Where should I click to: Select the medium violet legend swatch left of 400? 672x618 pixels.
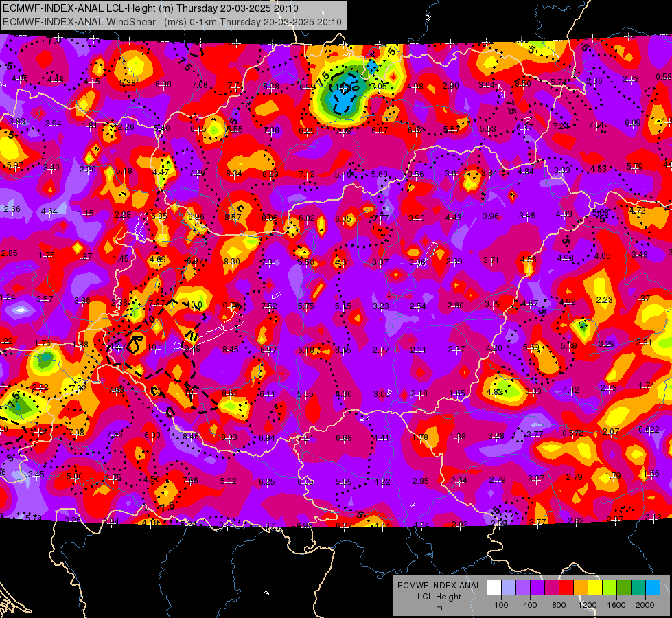point(523,588)
